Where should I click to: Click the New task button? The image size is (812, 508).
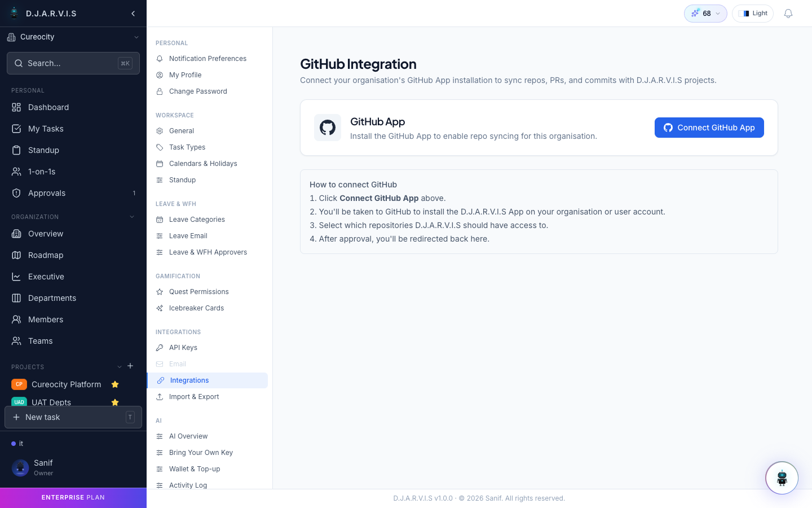click(x=73, y=417)
